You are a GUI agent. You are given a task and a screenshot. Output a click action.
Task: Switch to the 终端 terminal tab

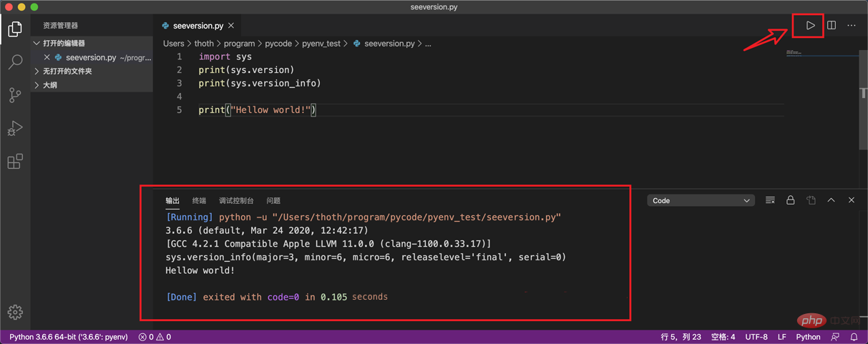(x=199, y=201)
